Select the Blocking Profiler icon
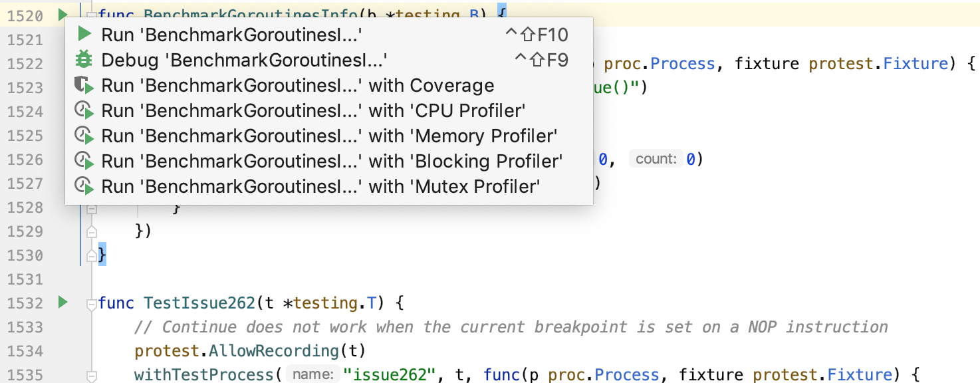 pos(84,160)
